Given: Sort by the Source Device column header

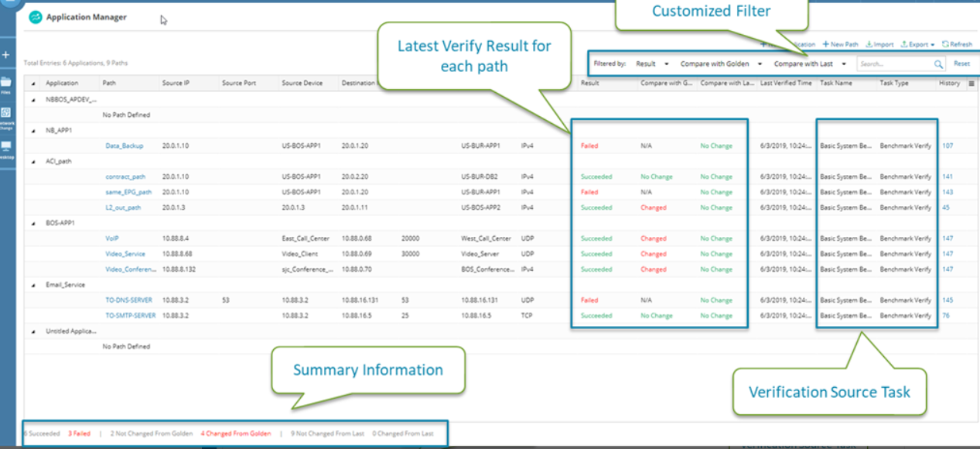Looking at the screenshot, I should (x=302, y=83).
